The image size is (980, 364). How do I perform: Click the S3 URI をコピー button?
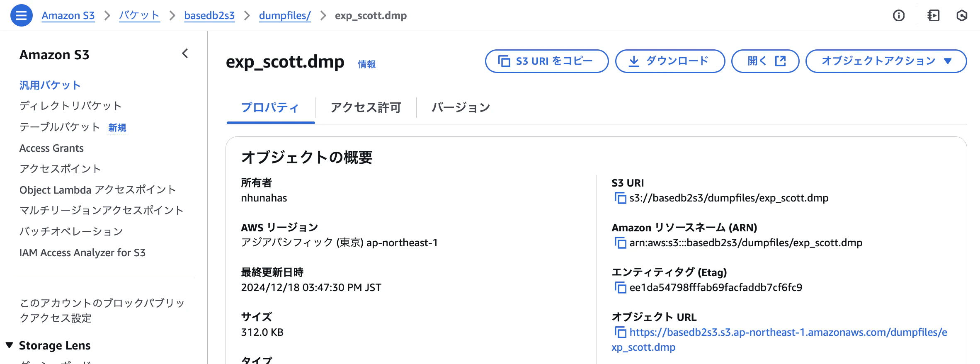[x=547, y=61]
